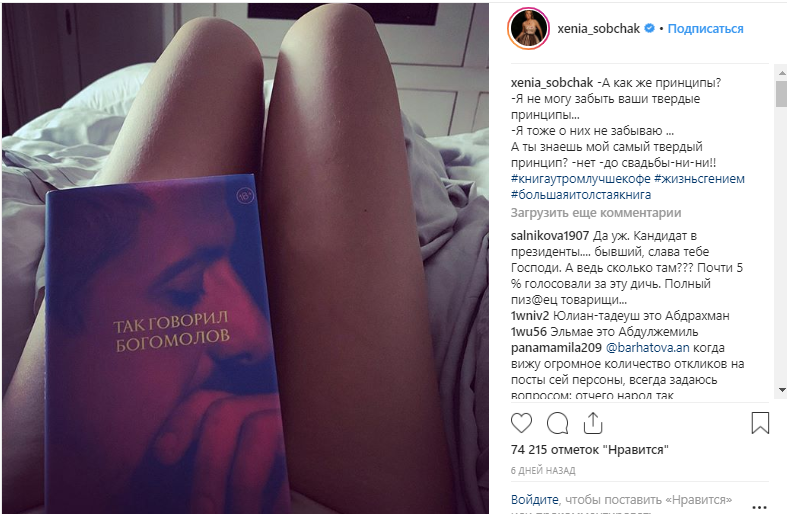Open xenia_sobchak profile avatar
This screenshot has height=514, width=787.
[x=529, y=29]
